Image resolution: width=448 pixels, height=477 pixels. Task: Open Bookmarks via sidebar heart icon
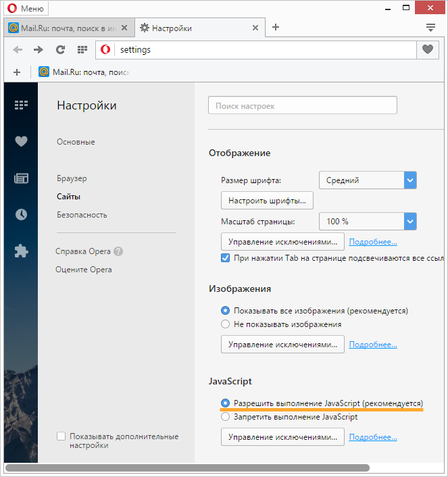[21, 141]
